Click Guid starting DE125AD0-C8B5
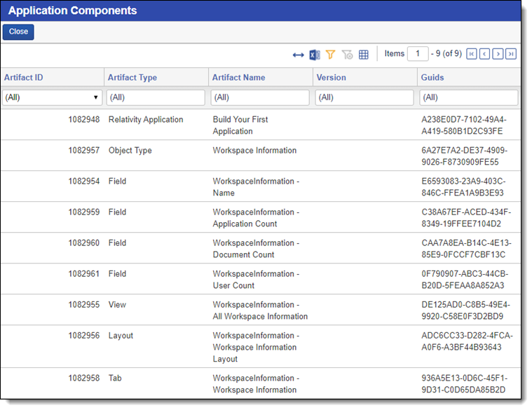 coord(465,310)
